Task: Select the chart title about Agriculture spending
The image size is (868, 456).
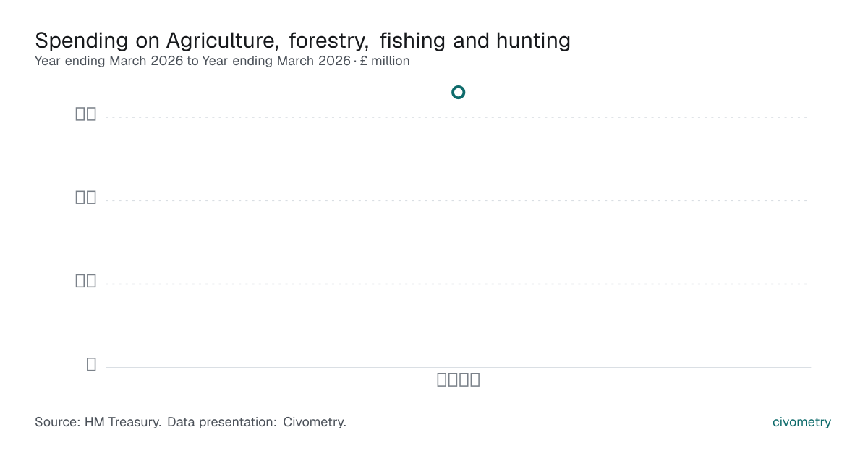Action: pyautogui.click(x=302, y=41)
